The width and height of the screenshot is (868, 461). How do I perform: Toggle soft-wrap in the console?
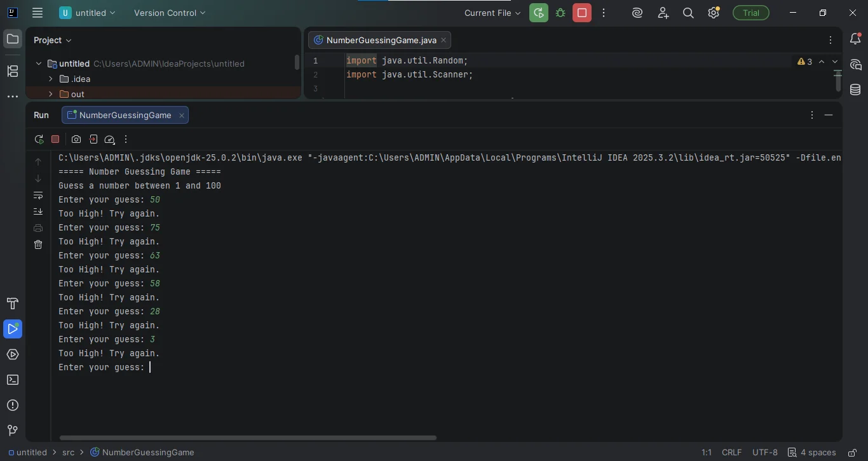(x=38, y=195)
